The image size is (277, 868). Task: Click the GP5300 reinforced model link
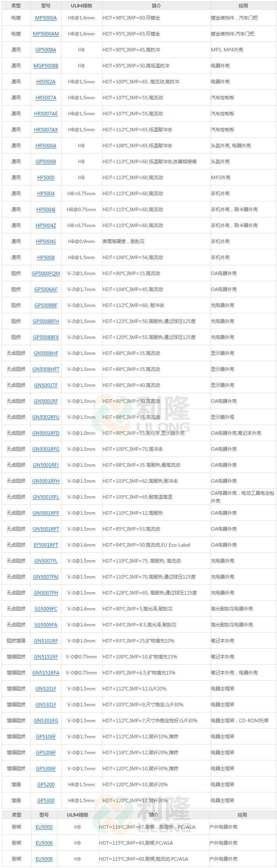click(x=46, y=801)
